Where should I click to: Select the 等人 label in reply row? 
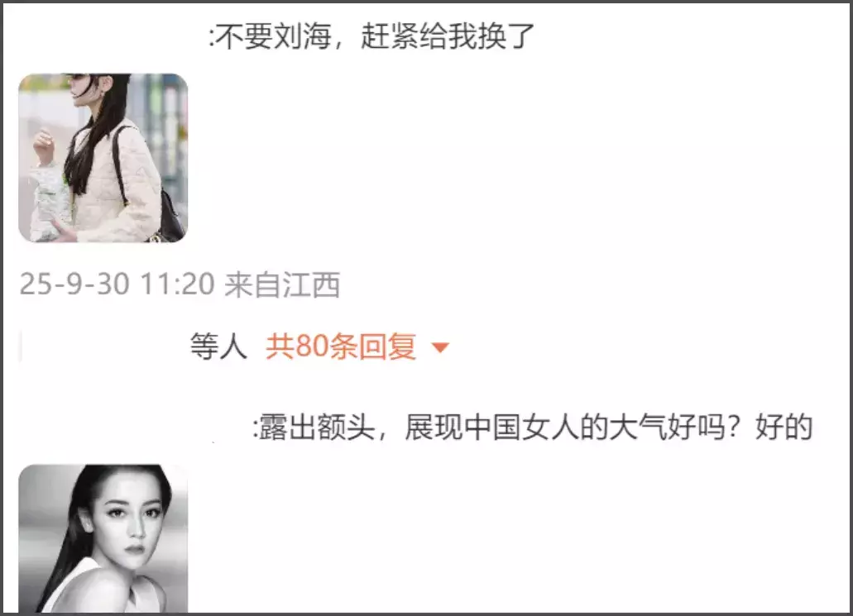click(218, 346)
